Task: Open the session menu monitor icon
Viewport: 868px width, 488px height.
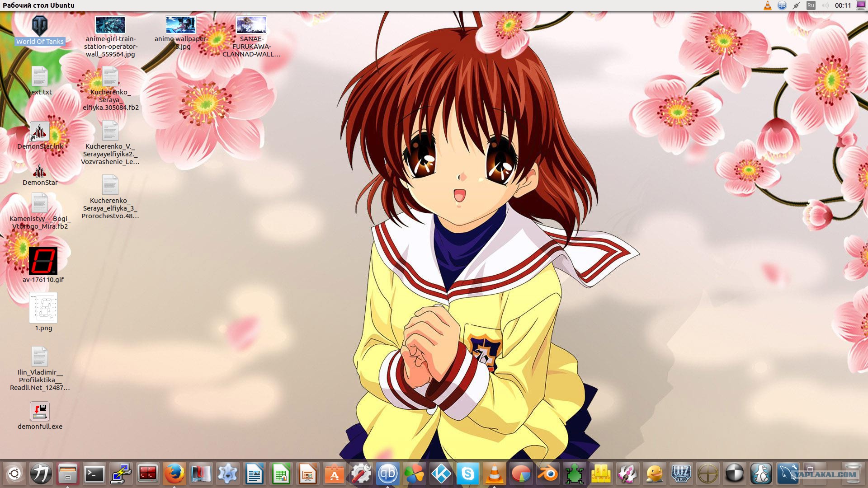Action: point(861,5)
